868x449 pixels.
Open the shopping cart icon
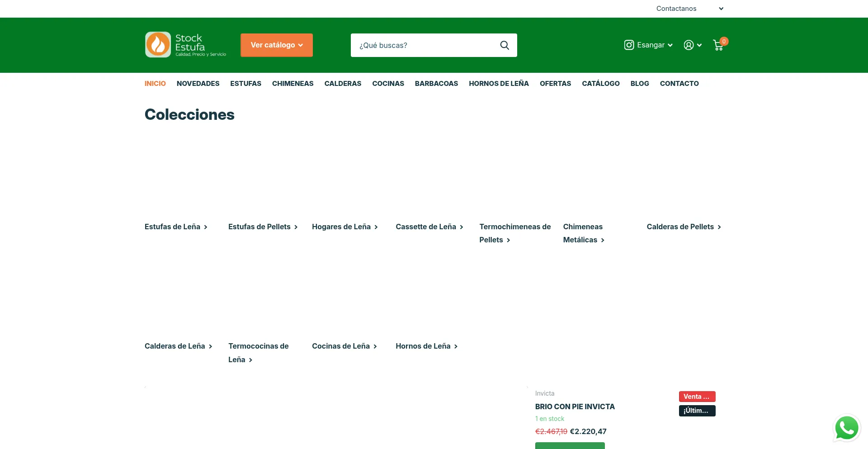point(718,45)
